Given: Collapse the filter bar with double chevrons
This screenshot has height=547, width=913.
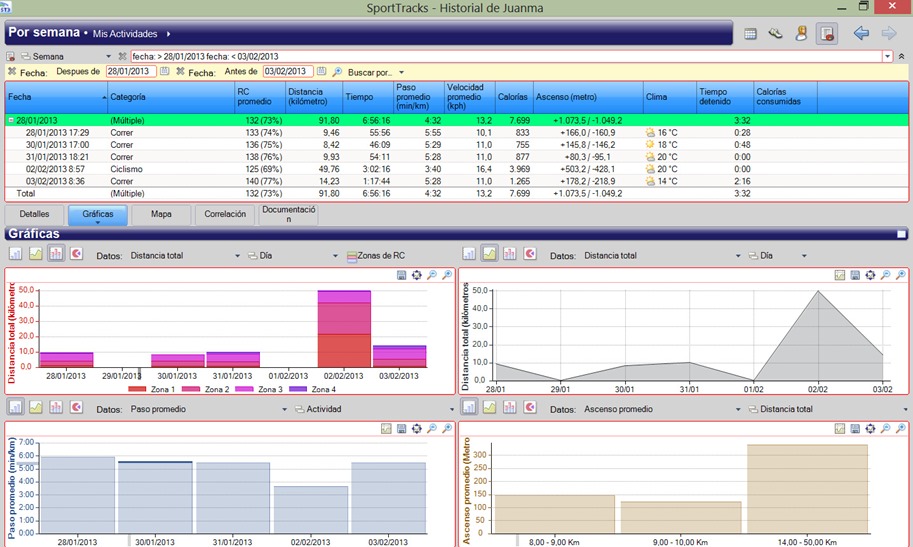Looking at the screenshot, I should (x=901, y=57).
